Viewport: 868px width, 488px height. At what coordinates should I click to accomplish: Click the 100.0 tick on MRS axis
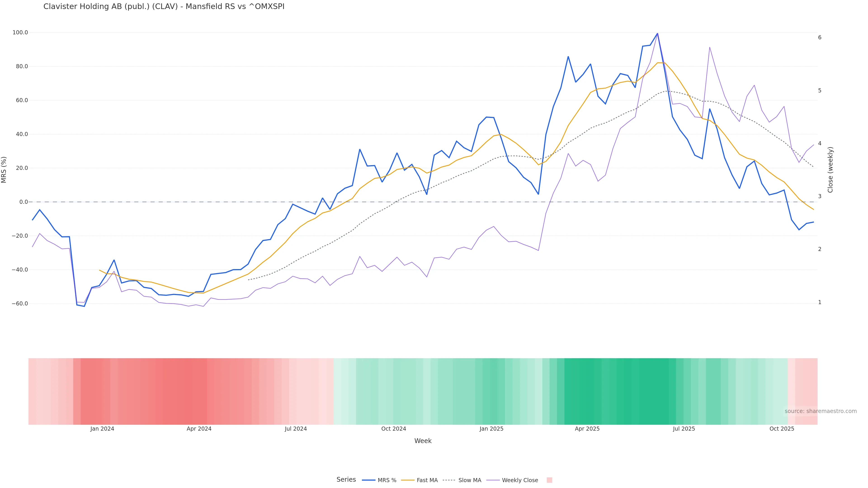[20, 33]
